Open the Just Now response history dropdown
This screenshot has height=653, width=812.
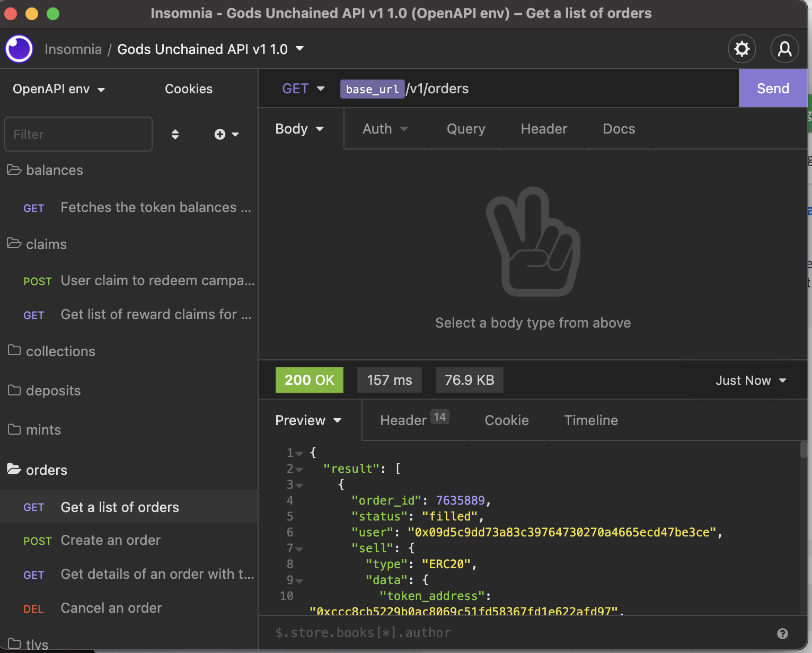pos(751,381)
